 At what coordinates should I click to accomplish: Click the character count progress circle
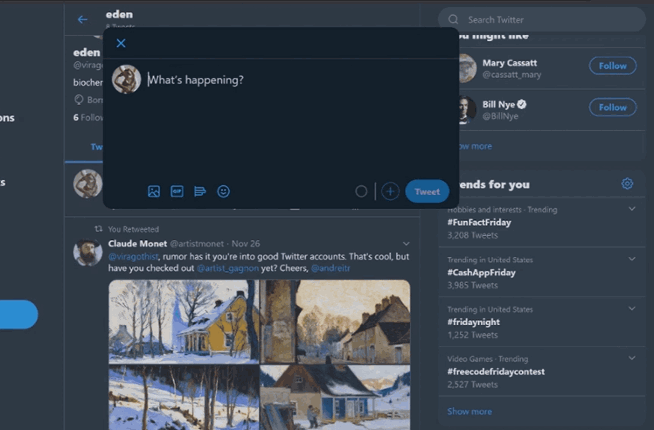pyautogui.click(x=361, y=191)
